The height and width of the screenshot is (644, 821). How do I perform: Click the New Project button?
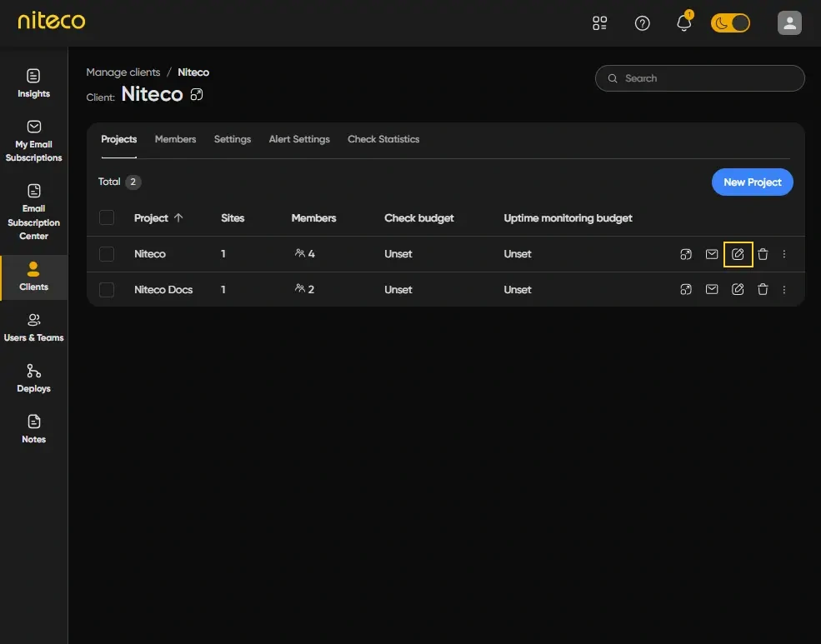tap(752, 182)
